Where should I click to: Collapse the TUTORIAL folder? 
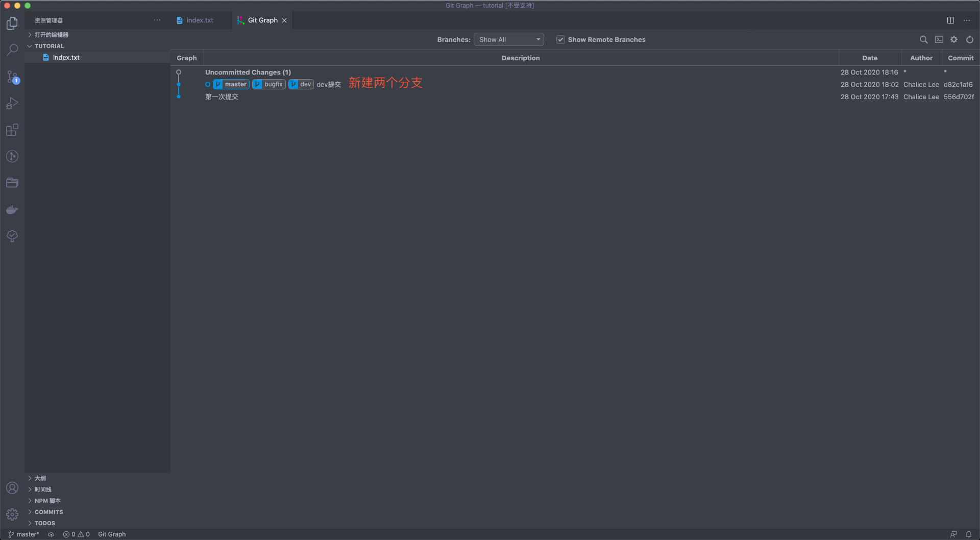49,46
